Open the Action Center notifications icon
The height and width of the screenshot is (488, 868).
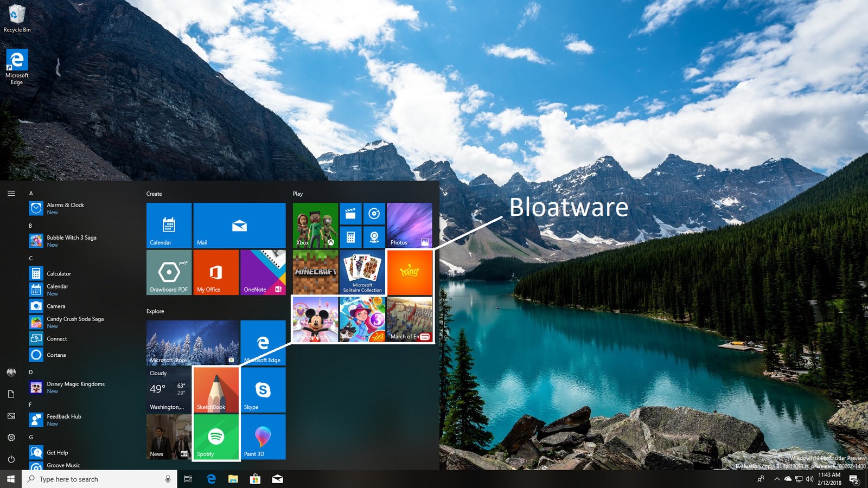[x=854, y=479]
